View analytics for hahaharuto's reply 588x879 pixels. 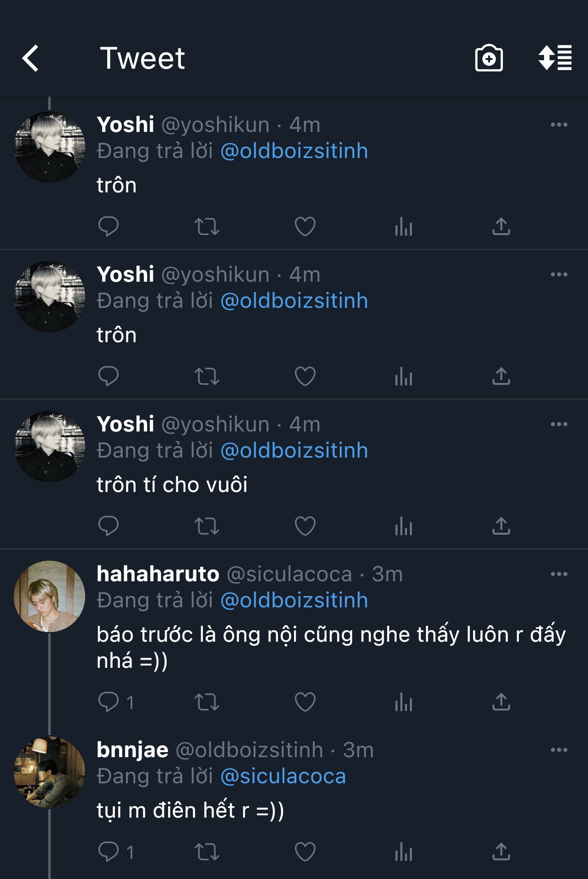(403, 702)
